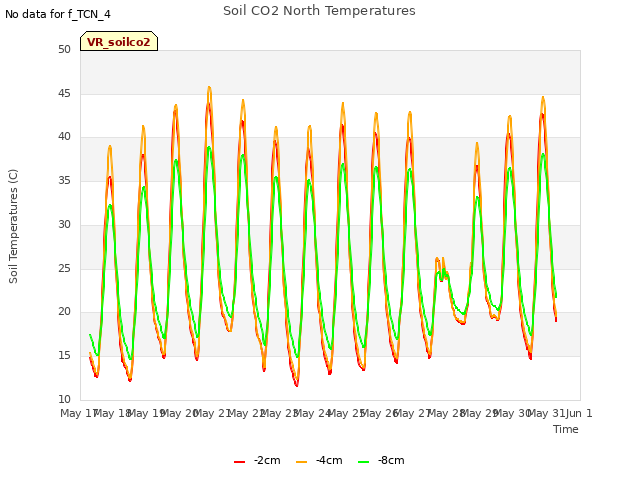The height and width of the screenshot is (480, 640).
Task: Click the orange -4cm legend swatch
Action: click(x=301, y=462)
